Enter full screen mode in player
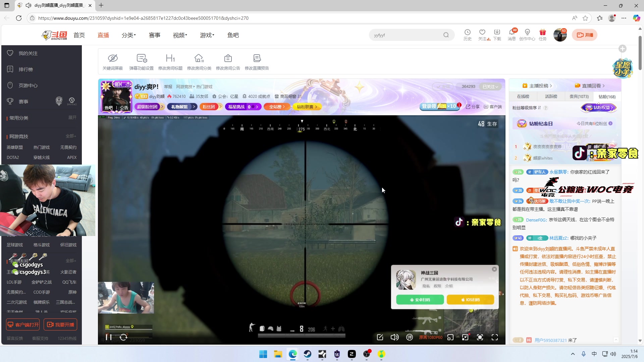644x362 pixels. pyautogui.click(x=495, y=337)
